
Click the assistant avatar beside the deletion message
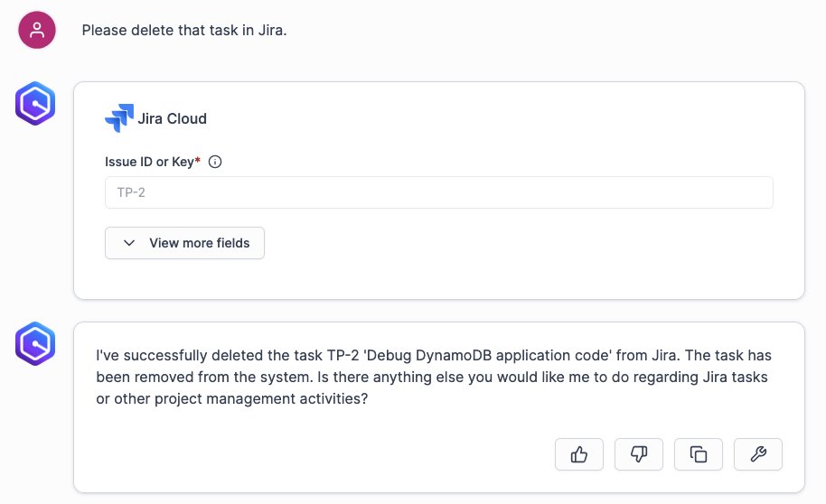tap(35, 343)
